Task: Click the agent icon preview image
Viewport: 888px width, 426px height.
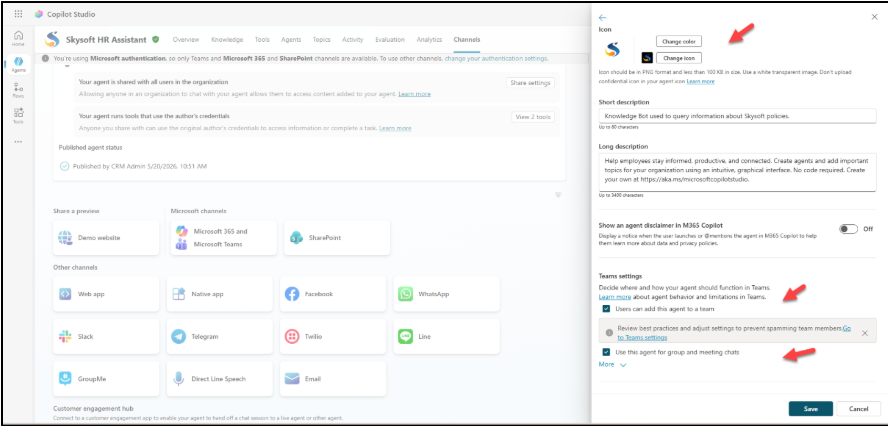Action: coord(612,50)
